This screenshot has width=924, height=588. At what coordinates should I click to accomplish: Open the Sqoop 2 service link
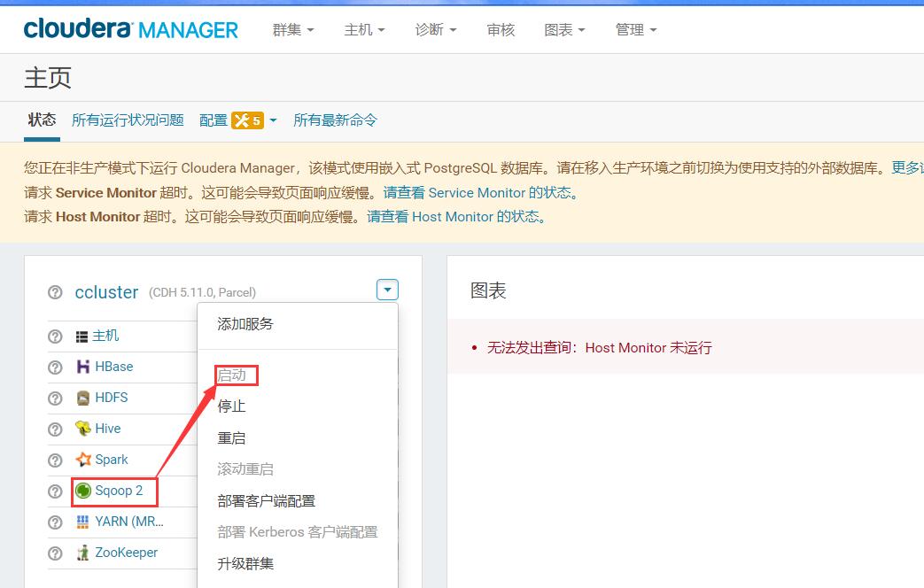click(119, 491)
